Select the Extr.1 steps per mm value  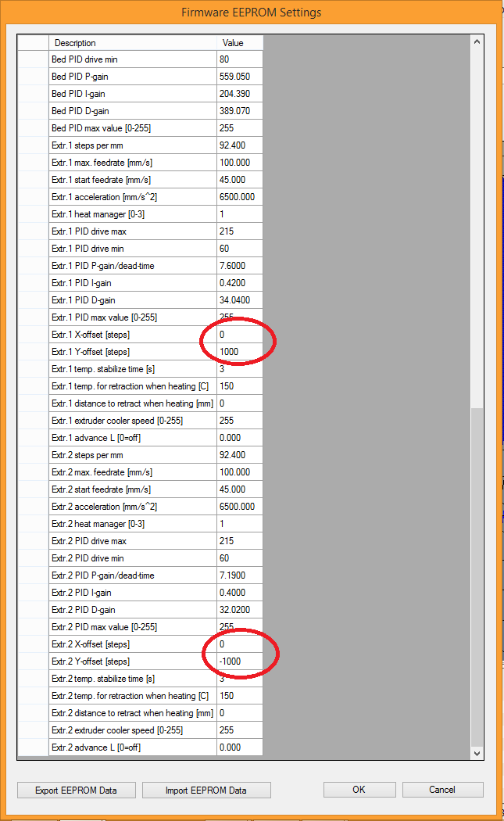click(x=240, y=145)
